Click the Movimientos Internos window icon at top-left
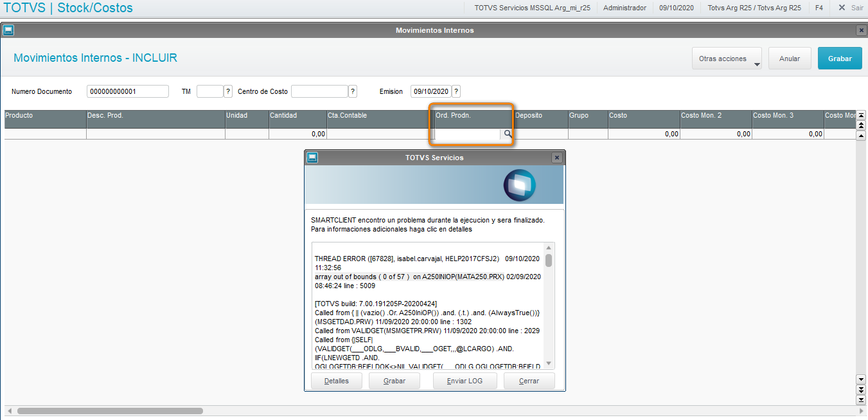This screenshot has height=420, width=868. pyautogui.click(x=8, y=30)
